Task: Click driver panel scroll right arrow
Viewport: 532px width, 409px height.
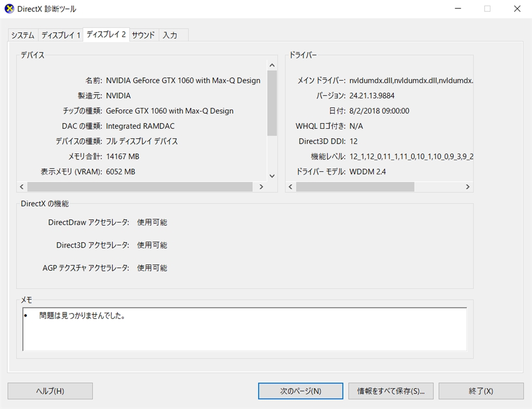Action: tap(468, 187)
